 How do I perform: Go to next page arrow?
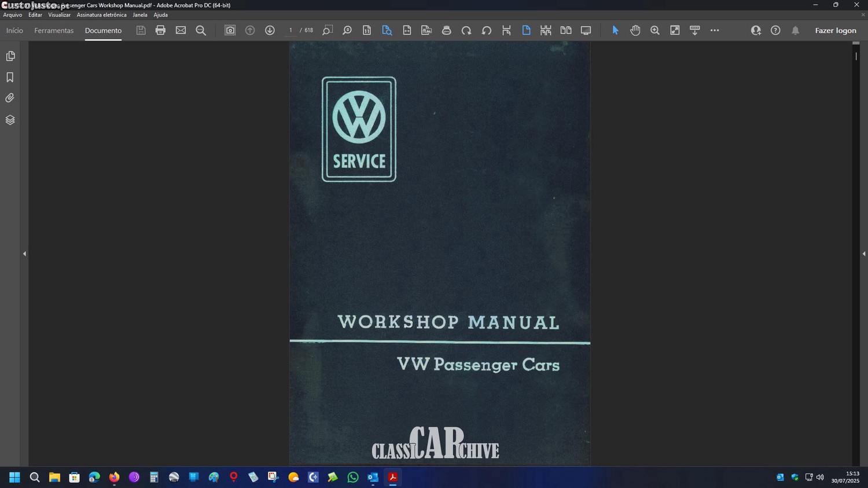tap(270, 30)
